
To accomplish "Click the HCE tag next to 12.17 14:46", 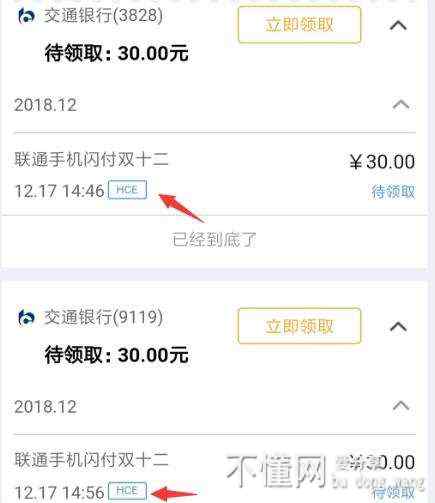I will coord(127,190).
